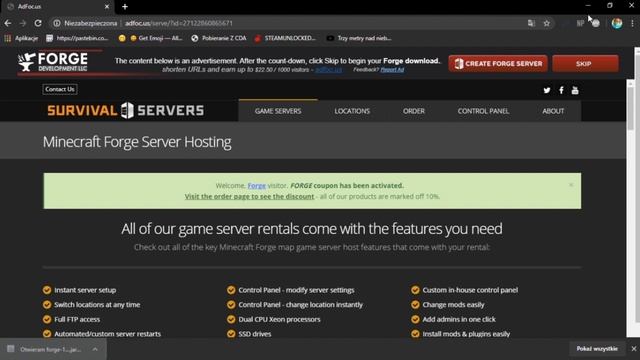Open the Trzy metry nad niebem bookmark
Viewport: 640px width, 360px height.
[x=359, y=38]
